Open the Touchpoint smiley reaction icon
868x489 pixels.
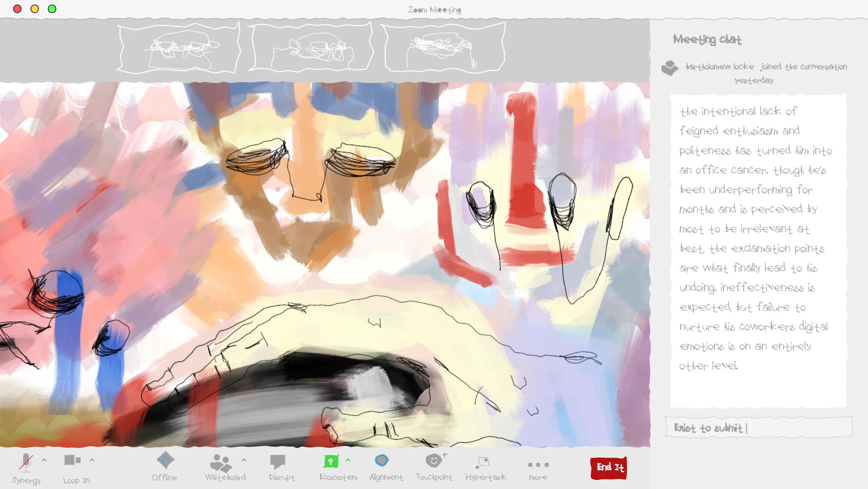point(434,460)
